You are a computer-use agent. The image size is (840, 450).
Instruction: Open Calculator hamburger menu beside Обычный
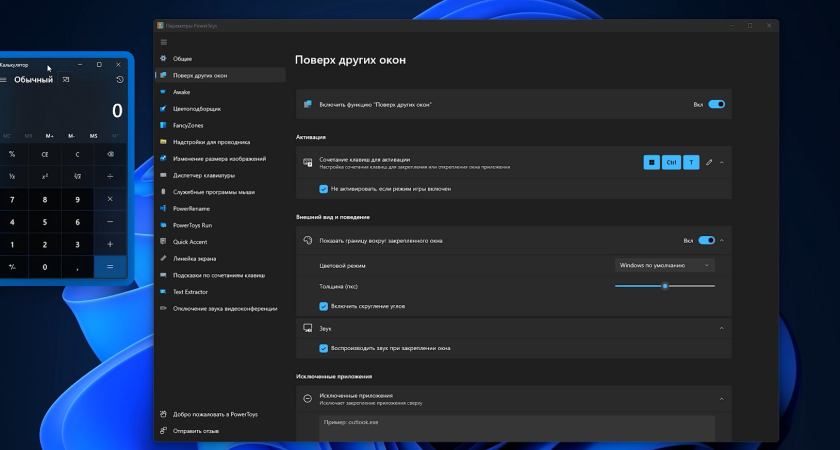(x=3, y=80)
